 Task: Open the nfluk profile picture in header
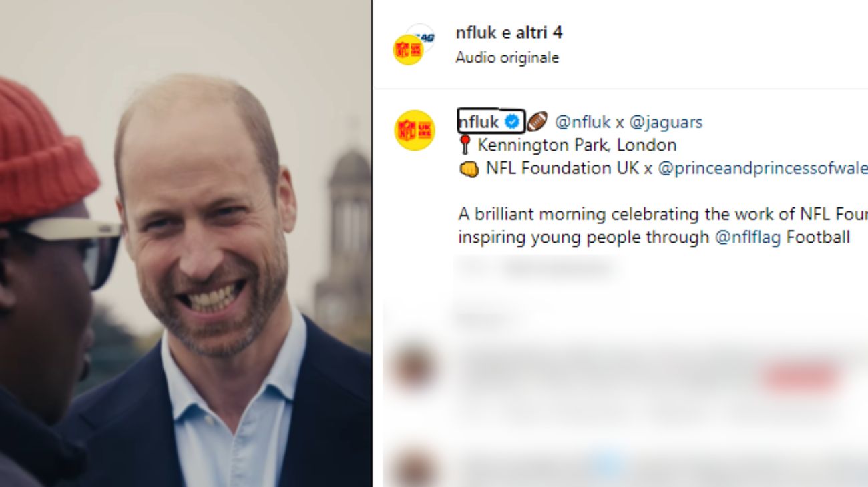(407, 50)
